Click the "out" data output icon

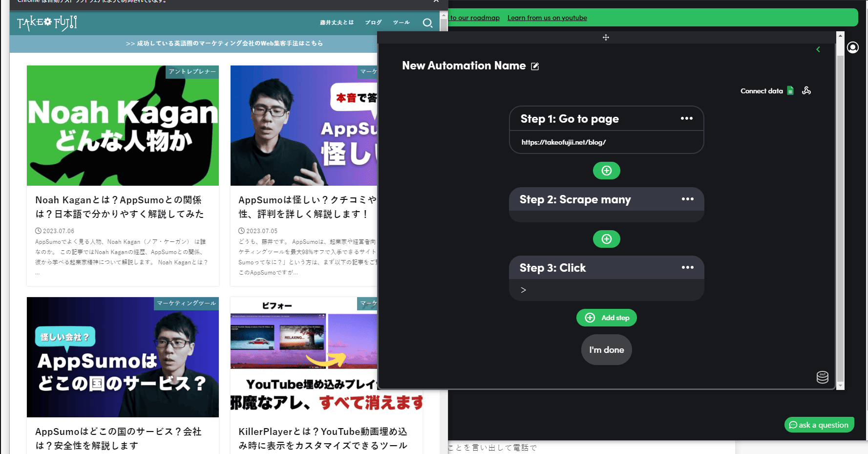pyautogui.click(x=822, y=377)
